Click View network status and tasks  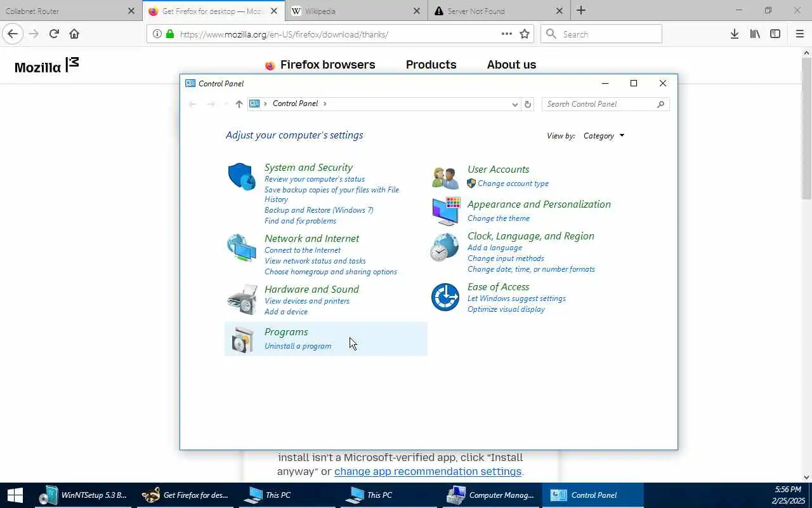(315, 261)
